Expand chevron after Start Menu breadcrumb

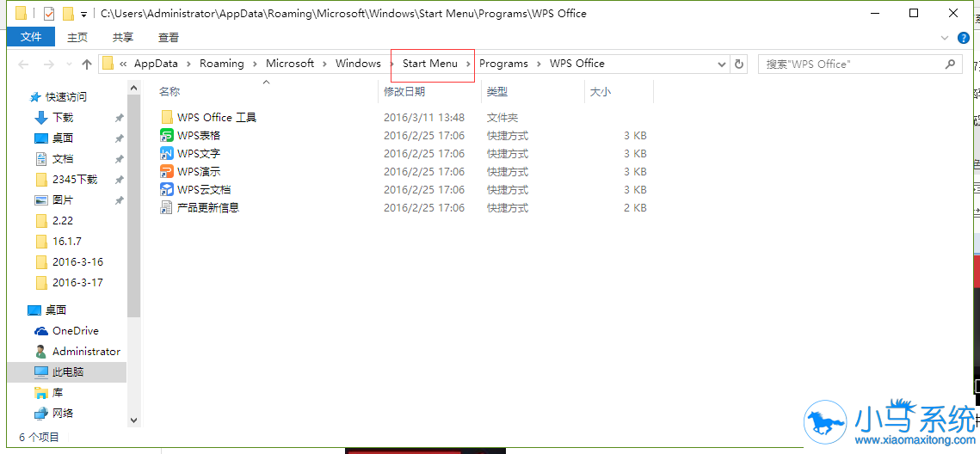(469, 64)
